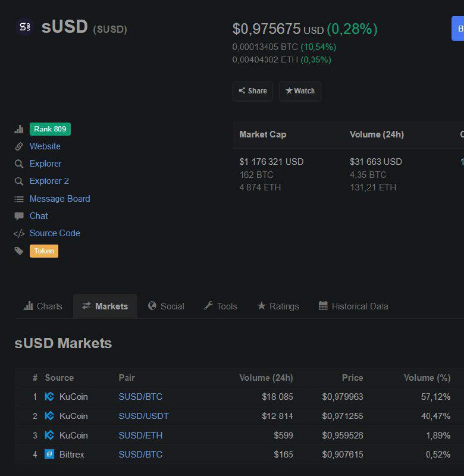Viewport: 464px width, 476px height.
Task: Click the Bittrex logo in row 4
Action: coord(49,454)
